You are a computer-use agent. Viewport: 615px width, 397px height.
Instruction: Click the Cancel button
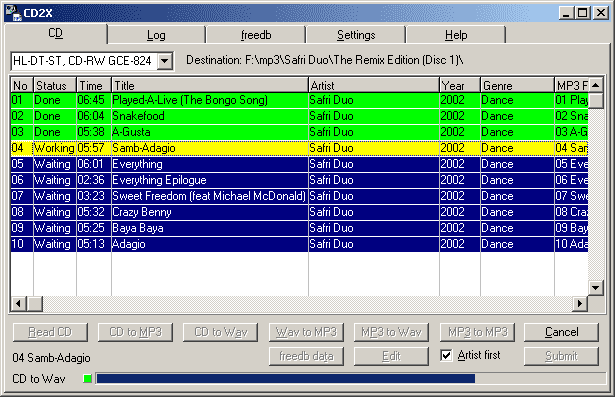coord(561,332)
